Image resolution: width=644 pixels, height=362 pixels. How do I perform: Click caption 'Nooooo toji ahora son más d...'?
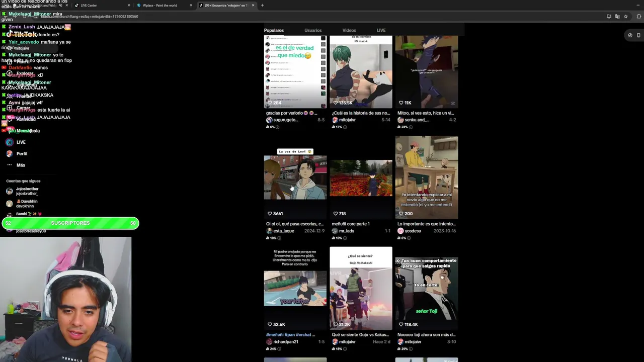pyautogui.click(x=426, y=335)
